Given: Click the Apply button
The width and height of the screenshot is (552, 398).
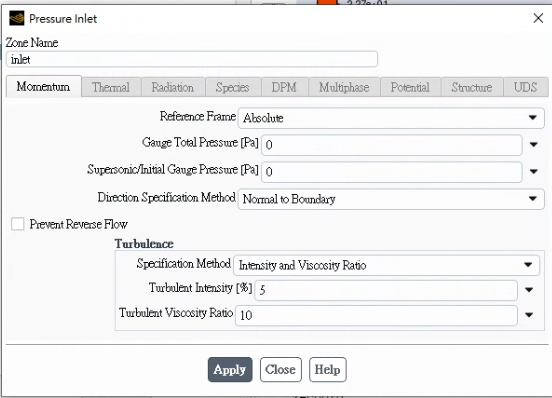Looking at the screenshot, I should (230, 369).
